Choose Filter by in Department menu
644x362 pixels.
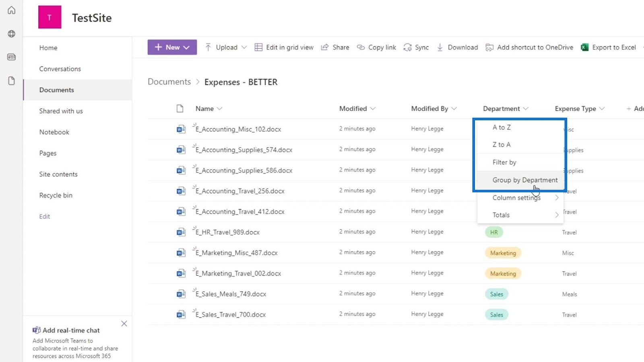[x=520, y=162]
